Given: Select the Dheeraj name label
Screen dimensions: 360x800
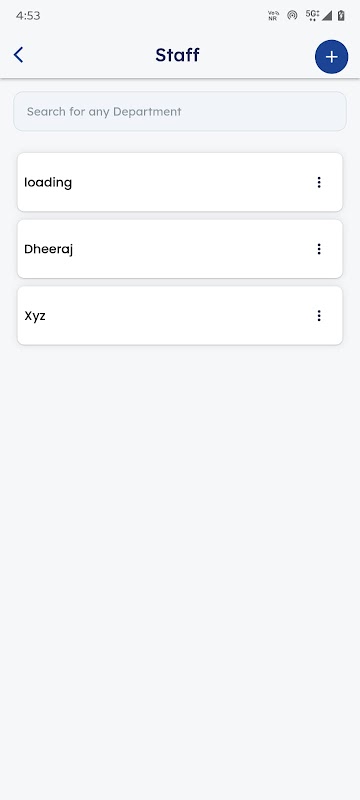Looking at the screenshot, I should (x=48, y=249).
